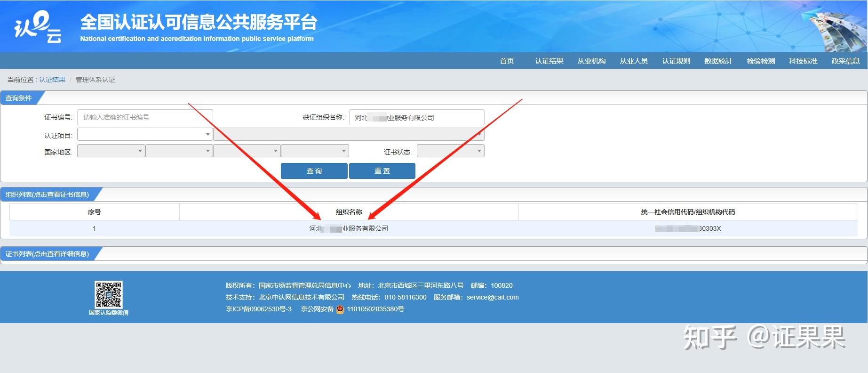The height and width of the screenshot is (373, 868).
Task: Open 科技标准 navigation item
Action: coord(803,61)
